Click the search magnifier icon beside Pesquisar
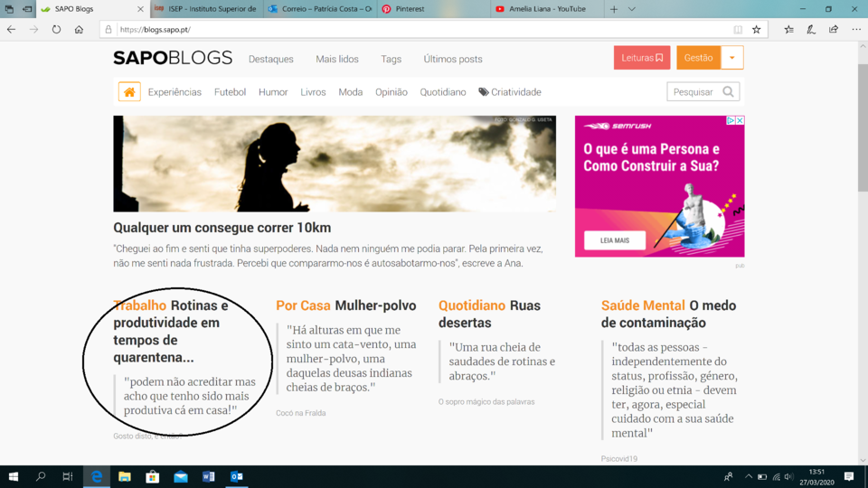This screenshot has height=488, width=868. [729, 92]
